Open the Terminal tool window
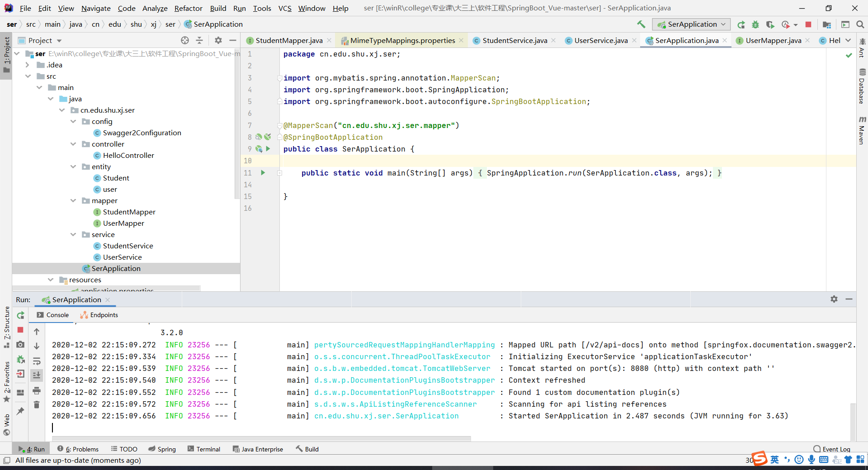 click(x=204, y=449)
